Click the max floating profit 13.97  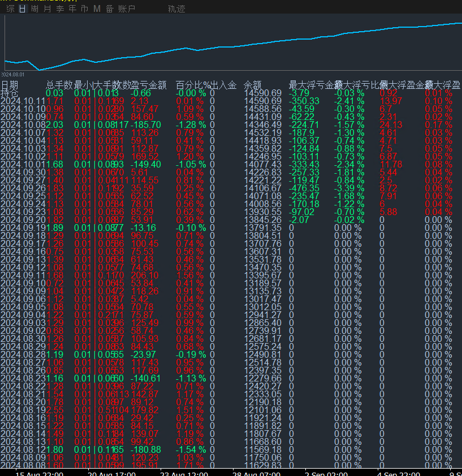391,101
